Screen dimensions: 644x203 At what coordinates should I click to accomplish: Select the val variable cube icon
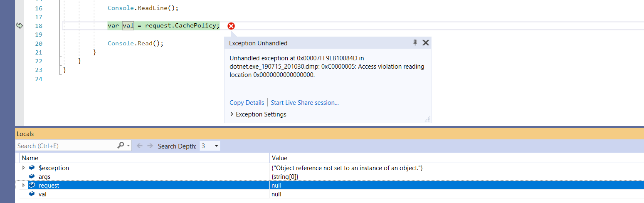(32, 194)
